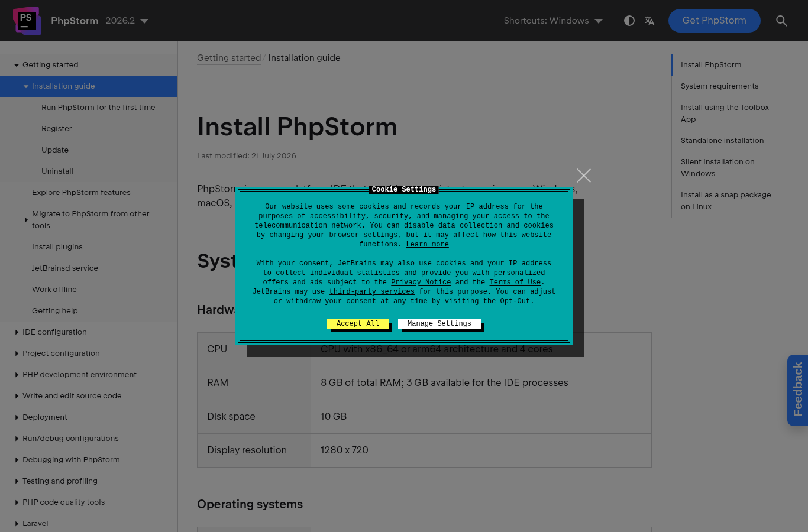Image resolution: width=808 pixels, height=532 pixels.
Task: Expand Project configuration section
Action: point(17,353)
